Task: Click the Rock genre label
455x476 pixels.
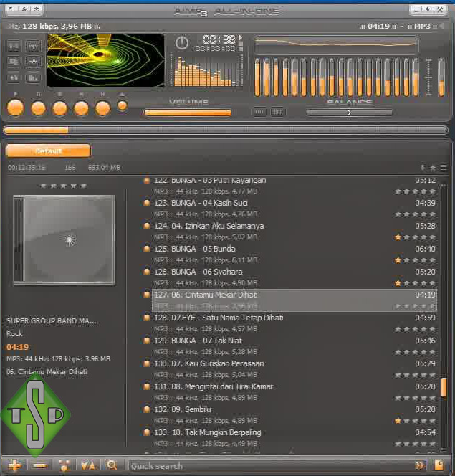Action: point(14,333)
